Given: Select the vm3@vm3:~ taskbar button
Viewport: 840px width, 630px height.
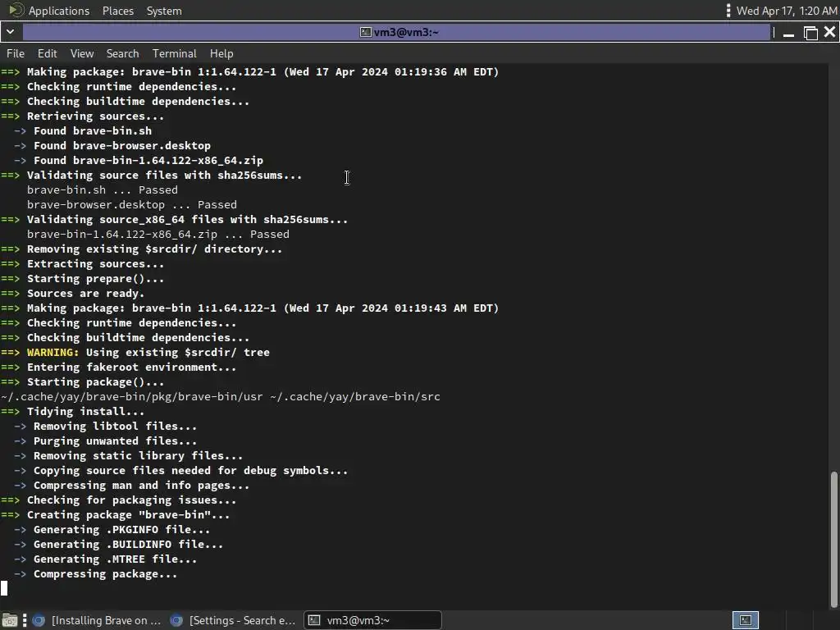Looking at the screenshot, I should coord(373,620).
